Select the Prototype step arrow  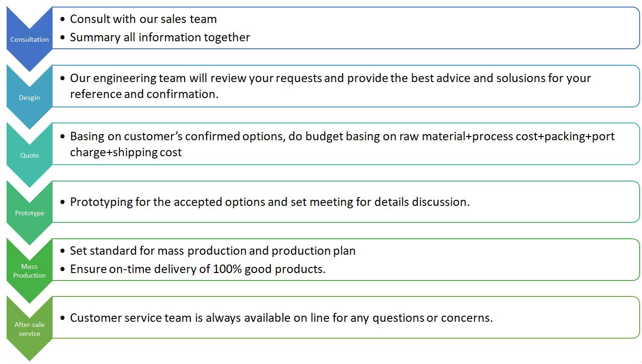pos(29,213)
